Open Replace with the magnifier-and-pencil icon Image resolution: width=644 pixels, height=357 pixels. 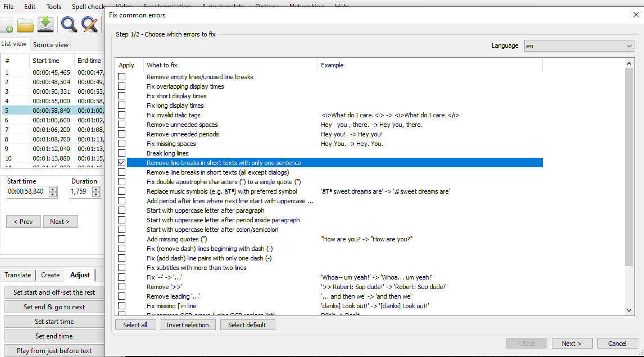[89, 24]
